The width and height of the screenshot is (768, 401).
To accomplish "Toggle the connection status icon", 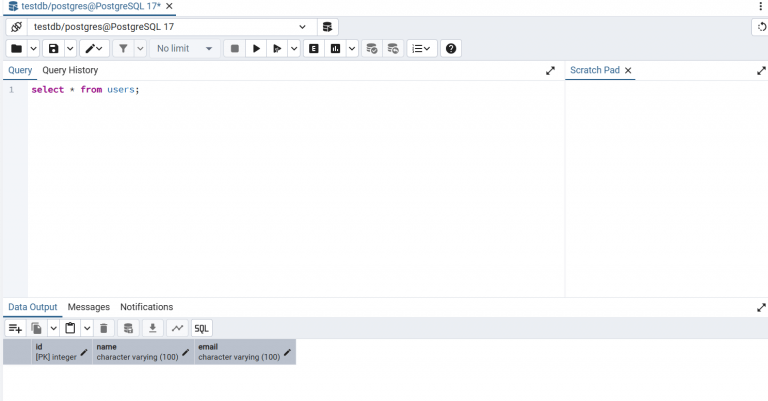I will (x=17, y=27).
